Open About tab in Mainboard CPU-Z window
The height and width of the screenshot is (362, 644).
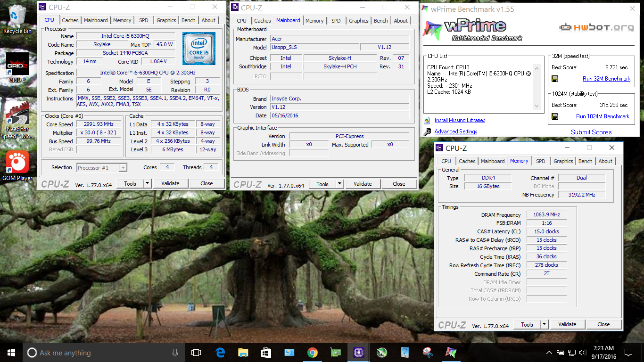coord(401,21)
